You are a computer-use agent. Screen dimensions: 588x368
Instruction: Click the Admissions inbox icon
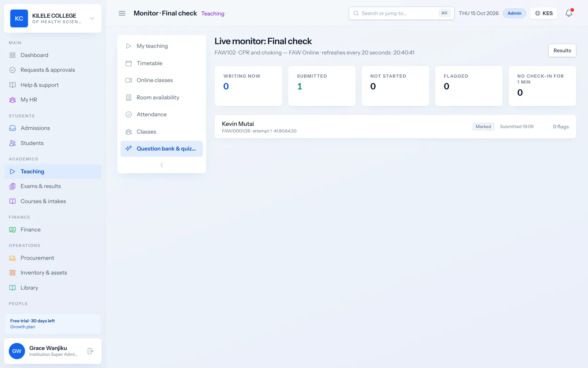pos(12,128)
